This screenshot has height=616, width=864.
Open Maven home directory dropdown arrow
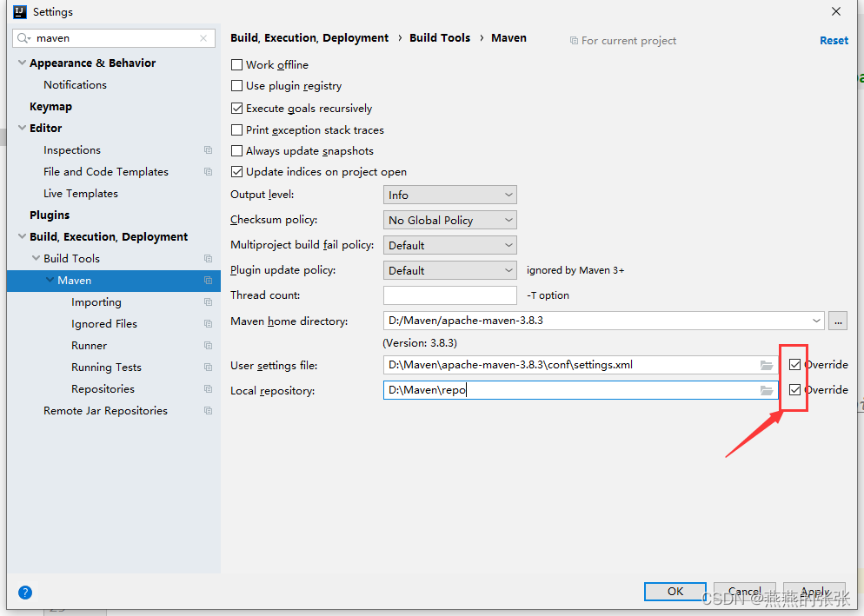click(816, 321)
